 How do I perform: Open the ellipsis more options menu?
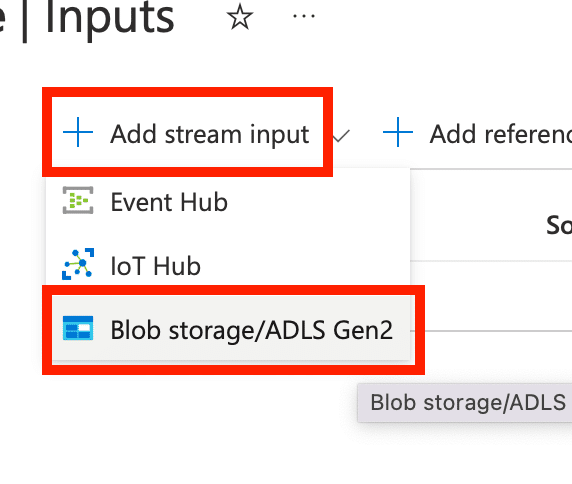click(304, 16)
